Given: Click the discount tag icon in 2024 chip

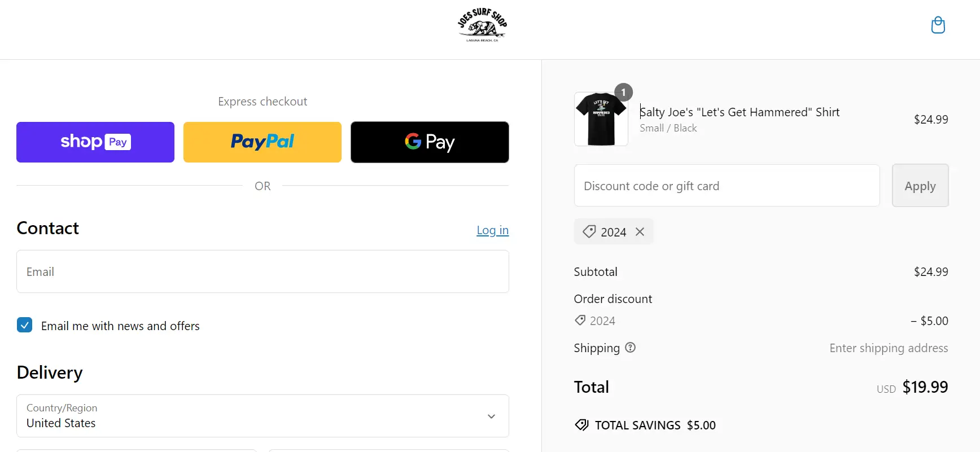Looking at the screenshot, I should coord(589,232).
